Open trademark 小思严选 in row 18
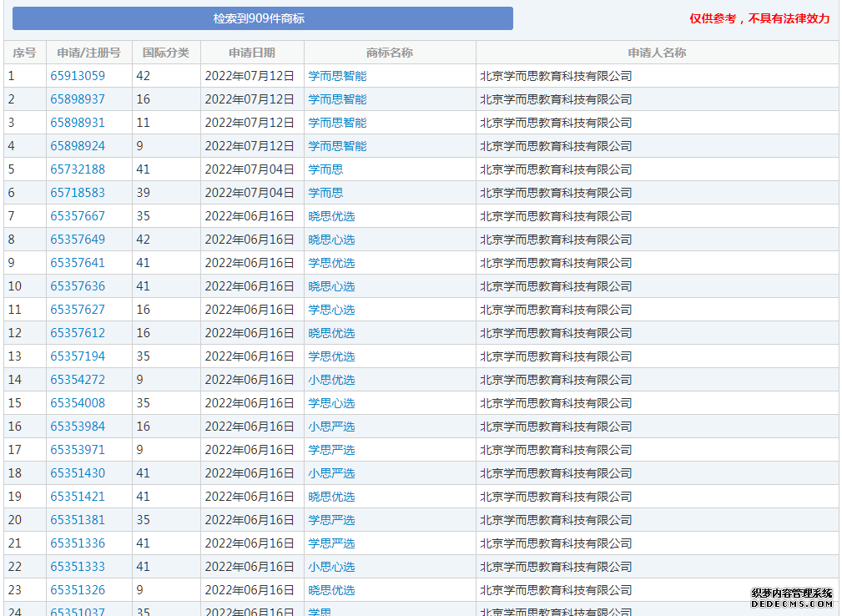Image resolution: width=842 pixels, height=616 pixels. (x=331, y=473)
